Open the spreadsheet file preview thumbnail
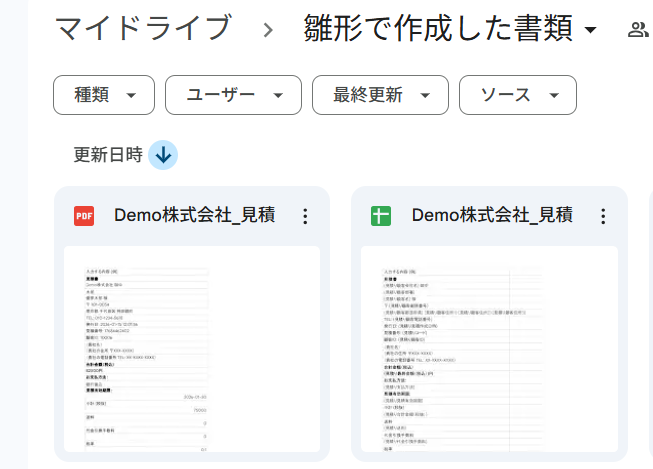This screenshot has width=653, height=469. pos(489,349)
